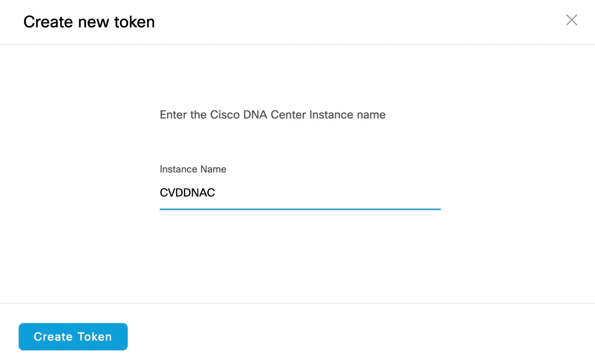Screen dimensions: 595x364
Task: Click the 'Create new token' dialog title
Action: point(89,22)
